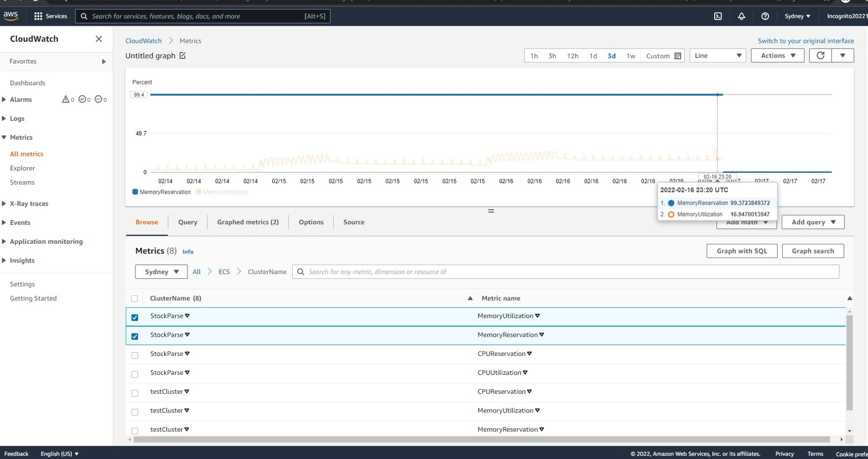
Task: Expand the Add query dropdown
Action: [814, 222]
